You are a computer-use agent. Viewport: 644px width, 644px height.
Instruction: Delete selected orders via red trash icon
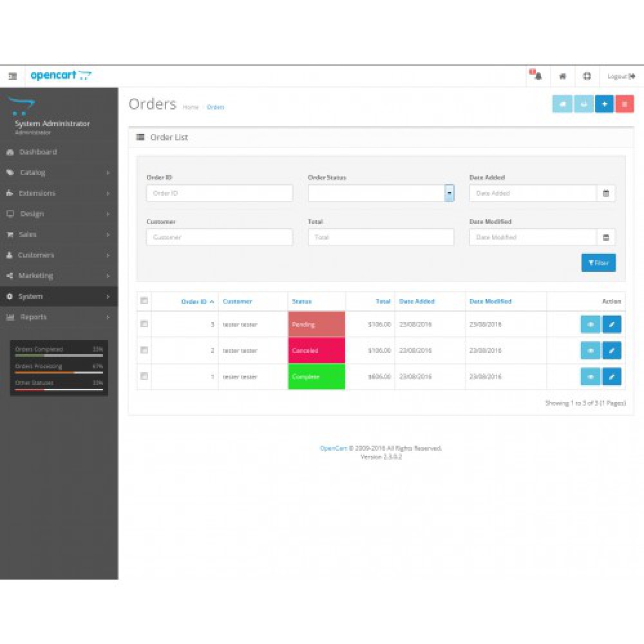(x=625, y=103)
